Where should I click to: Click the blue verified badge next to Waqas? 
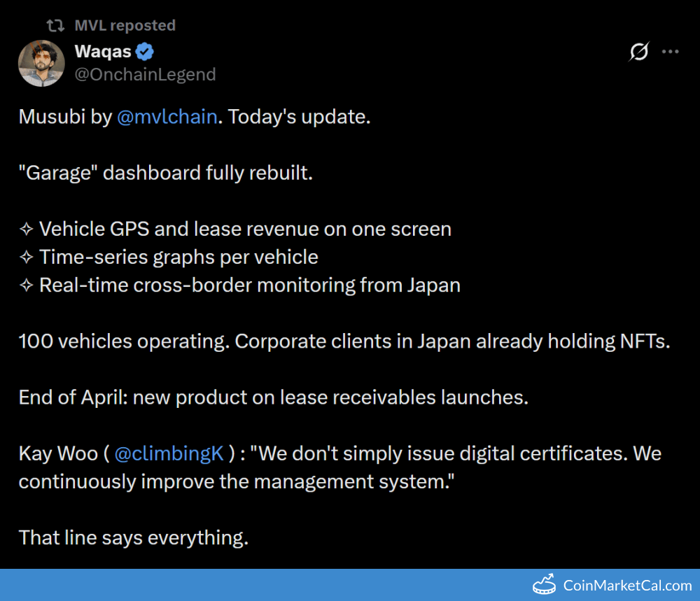[145, 52]
